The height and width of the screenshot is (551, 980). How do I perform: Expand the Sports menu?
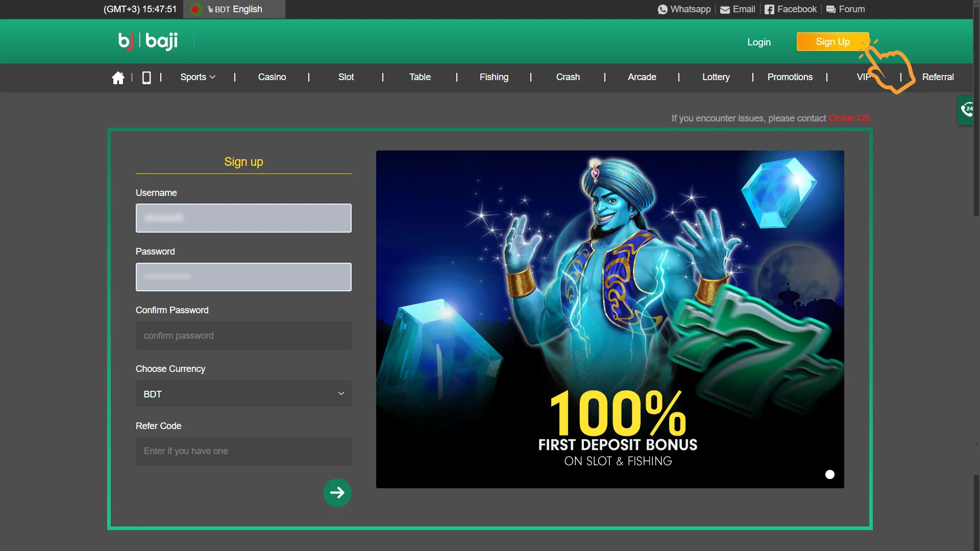tap(198, 77)
